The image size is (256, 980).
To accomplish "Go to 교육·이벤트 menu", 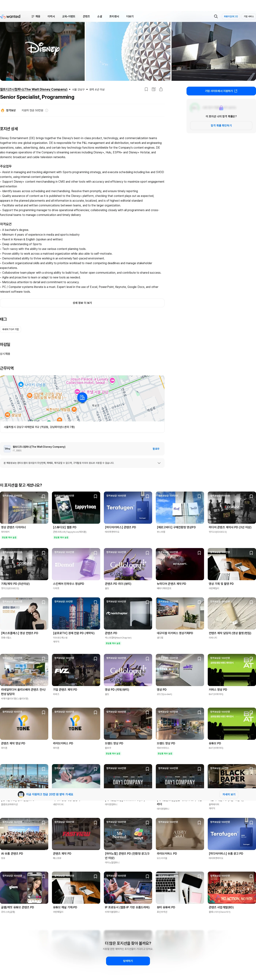I will (69, 16).
